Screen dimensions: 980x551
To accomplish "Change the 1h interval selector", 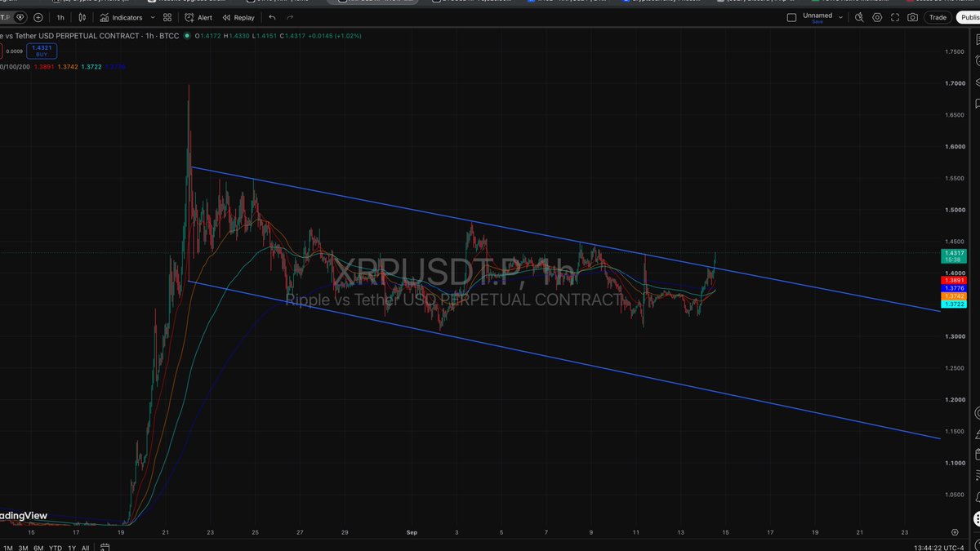I will point(60,17).
